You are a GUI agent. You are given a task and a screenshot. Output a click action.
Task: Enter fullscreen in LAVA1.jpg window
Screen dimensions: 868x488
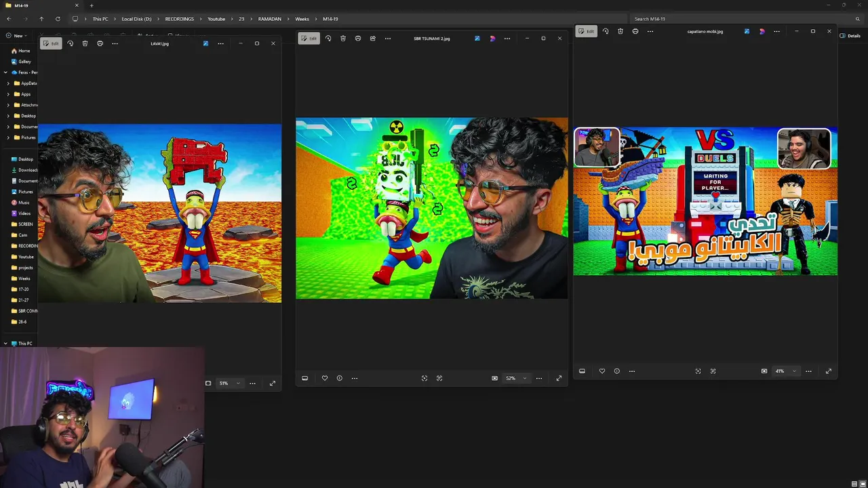273,383
